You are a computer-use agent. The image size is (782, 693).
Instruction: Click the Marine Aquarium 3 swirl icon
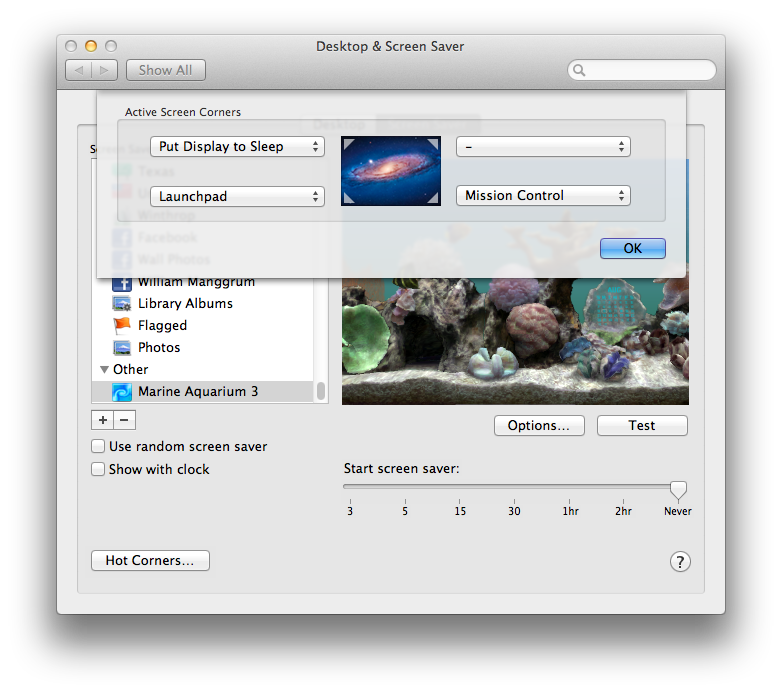point(122,392)
